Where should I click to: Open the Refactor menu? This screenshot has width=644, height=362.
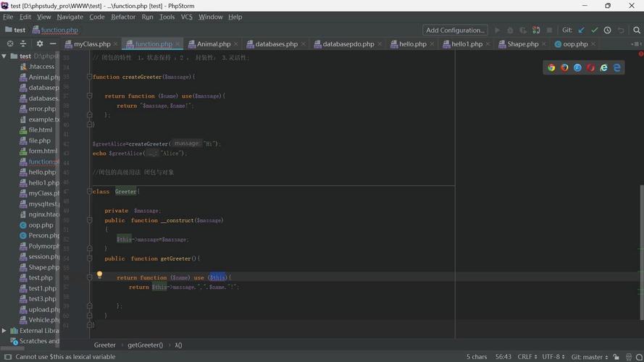pos(123,17)
